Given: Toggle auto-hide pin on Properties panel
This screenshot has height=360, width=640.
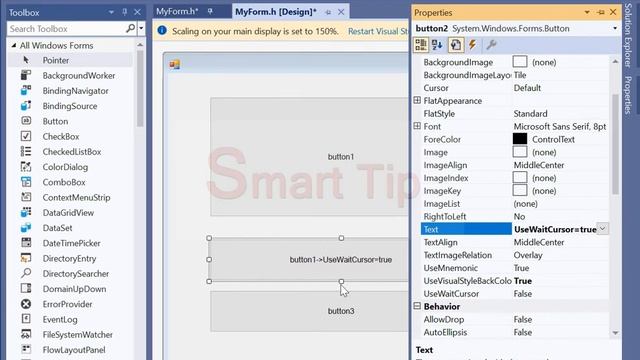Looking at the screenshot, I should 600,12.
